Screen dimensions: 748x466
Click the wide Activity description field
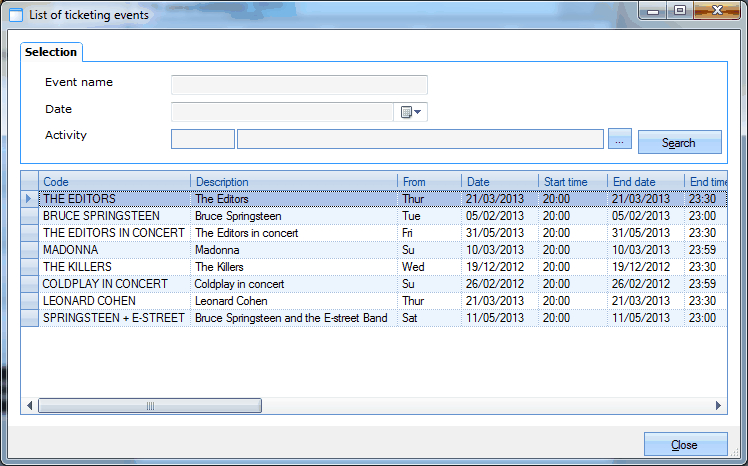420,139
